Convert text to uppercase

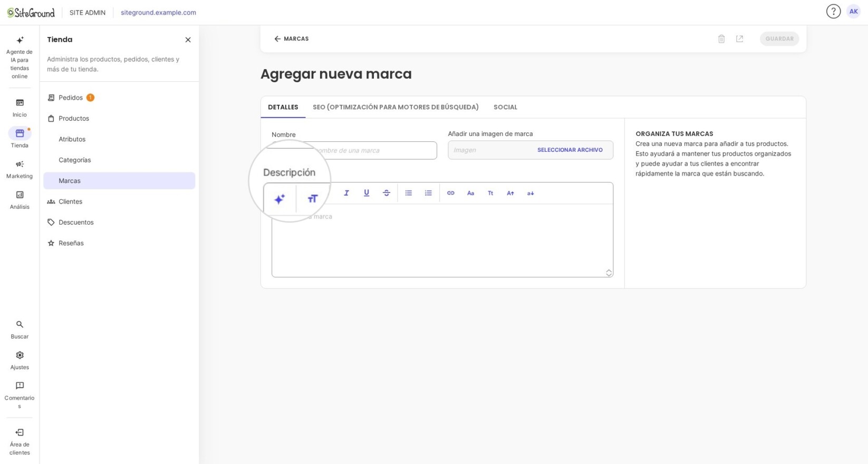pyautogui.click(x=510, y=193)
